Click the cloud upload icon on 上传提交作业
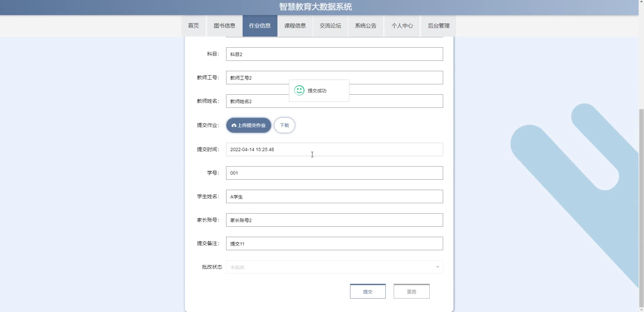 [x=234, y=125]
